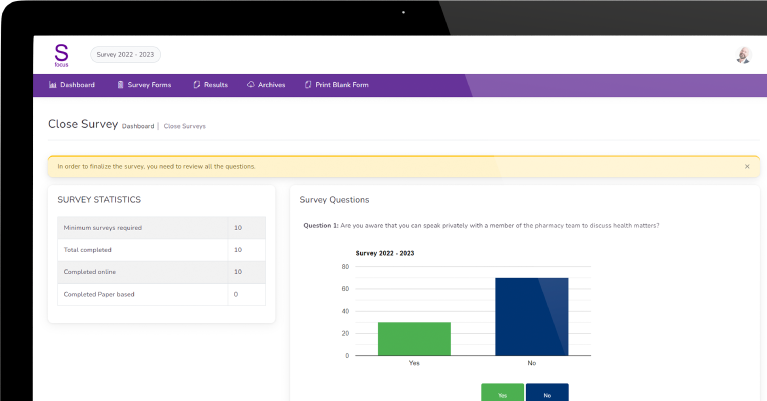
Task: Click the No axis label under chart
Action: coord(532,363)
